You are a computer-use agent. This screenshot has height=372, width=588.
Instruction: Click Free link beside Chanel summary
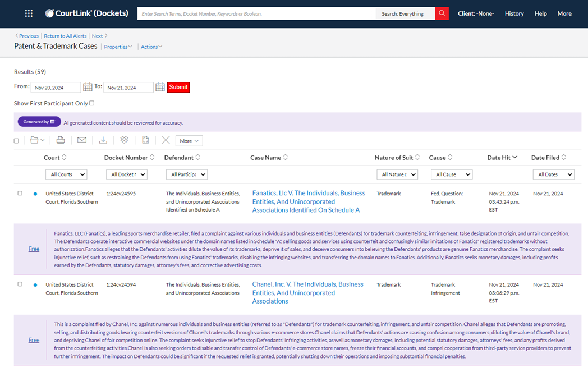pos(34,340)
